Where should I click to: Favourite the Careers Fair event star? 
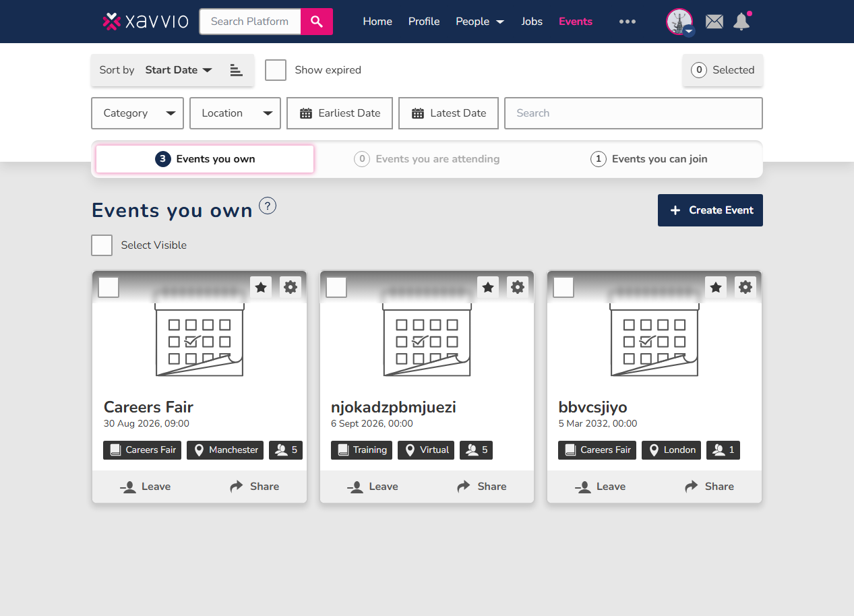coord(261,287)
